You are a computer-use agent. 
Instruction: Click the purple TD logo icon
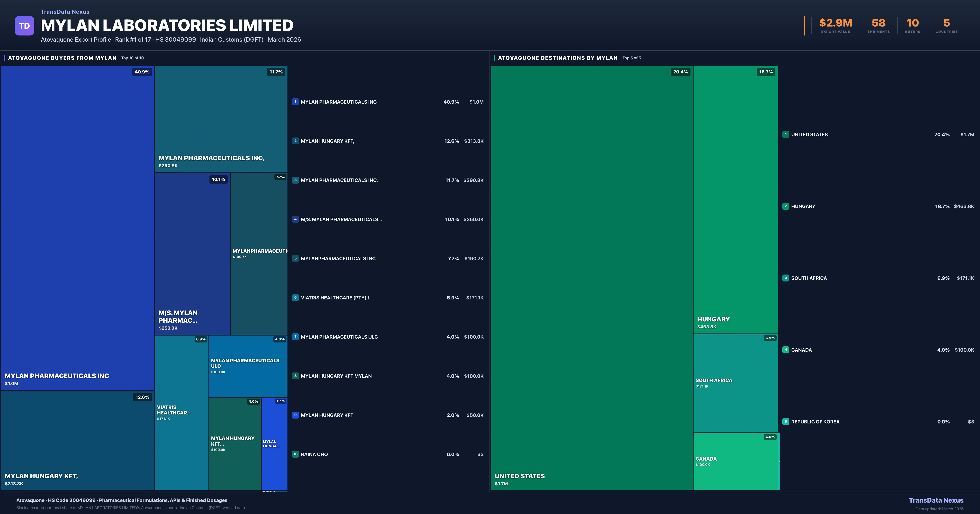(24, 26)
